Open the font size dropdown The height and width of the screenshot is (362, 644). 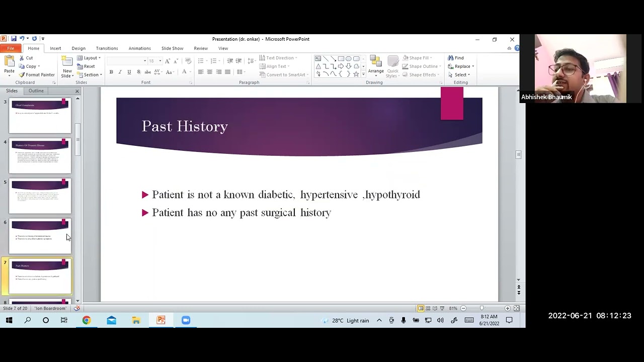click(160, 61)
